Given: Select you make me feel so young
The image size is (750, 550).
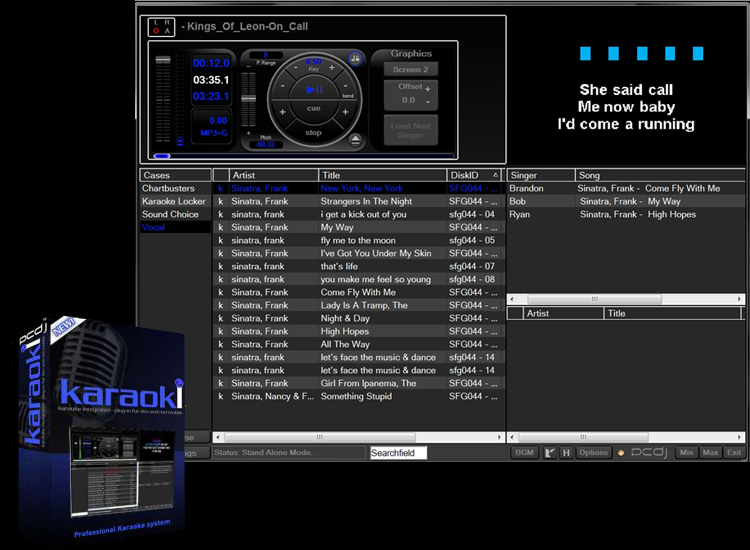Looking at the screenshot, I should click(359, 279).
